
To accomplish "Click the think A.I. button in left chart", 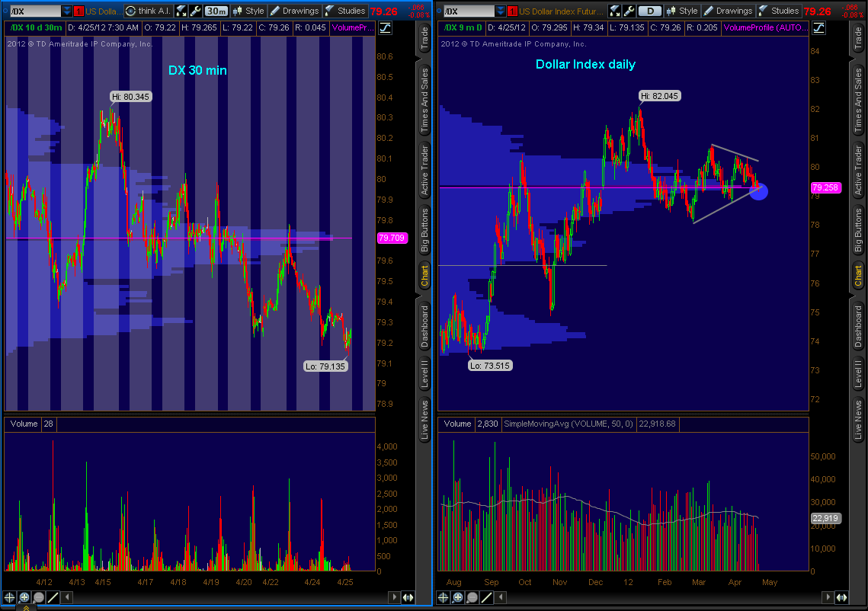I will pyautogui.click(x=148, y=11).
